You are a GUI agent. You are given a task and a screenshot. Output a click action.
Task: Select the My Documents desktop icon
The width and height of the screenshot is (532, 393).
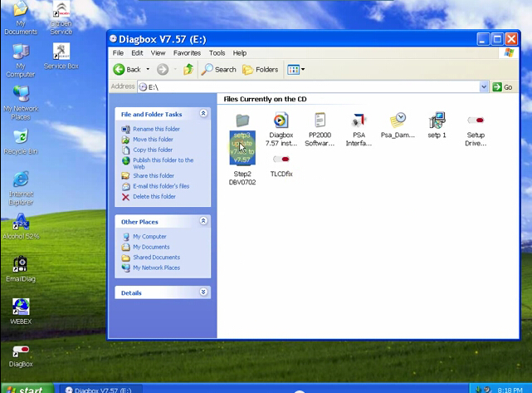point(21,18)
